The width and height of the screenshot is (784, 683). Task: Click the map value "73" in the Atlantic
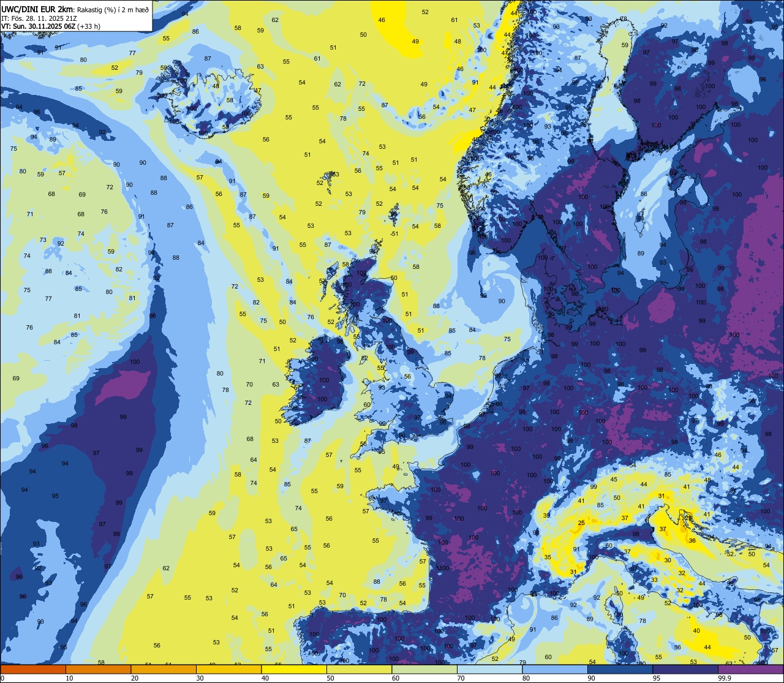point(43,240)
